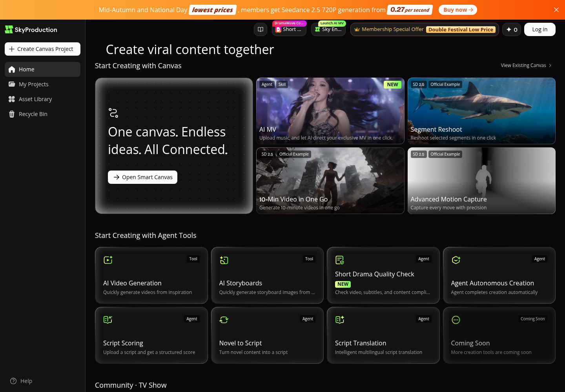Click the AI Storyboards icon

point(224,260)
